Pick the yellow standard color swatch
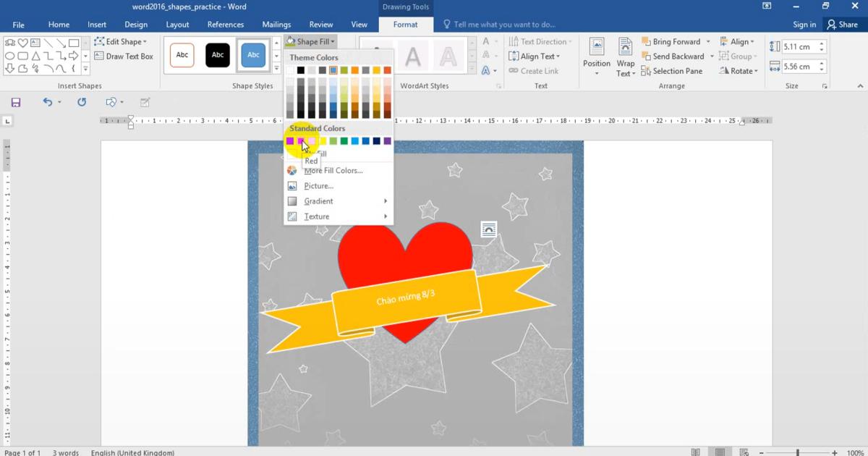This screenshot has height=456, width=868. 323,141
